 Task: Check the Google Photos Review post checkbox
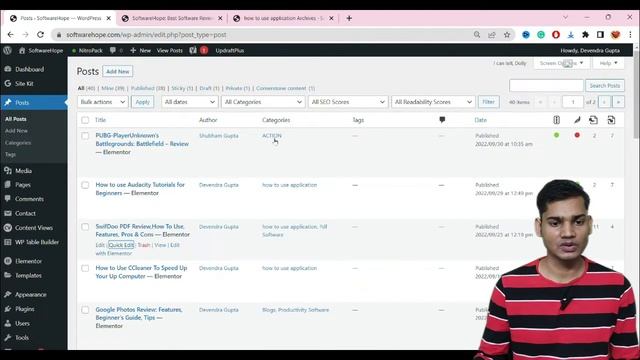tap(85, 310)
